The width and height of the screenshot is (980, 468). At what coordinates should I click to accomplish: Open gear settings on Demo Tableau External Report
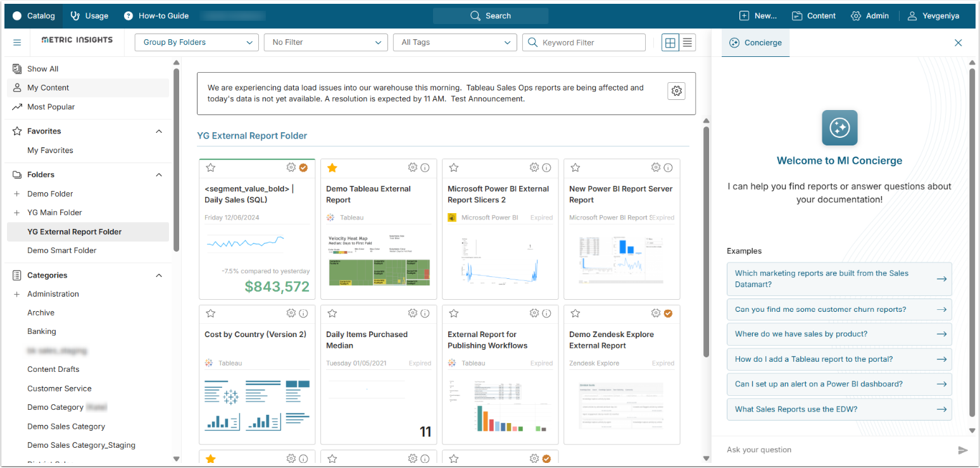coord(413,168)
